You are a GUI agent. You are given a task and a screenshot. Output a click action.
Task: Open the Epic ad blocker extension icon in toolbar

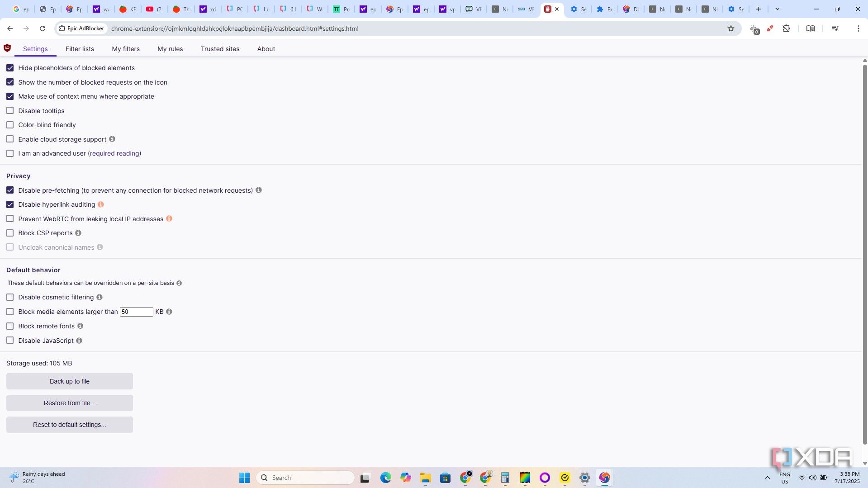754,29
